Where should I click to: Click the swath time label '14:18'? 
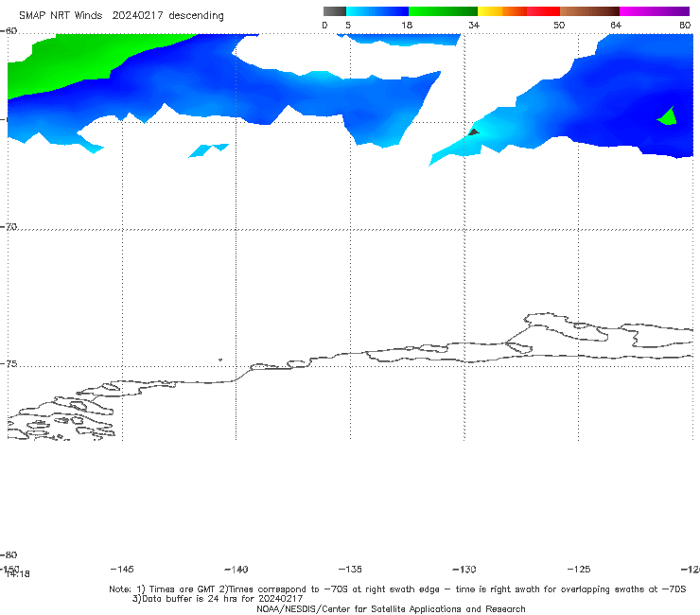18,574
